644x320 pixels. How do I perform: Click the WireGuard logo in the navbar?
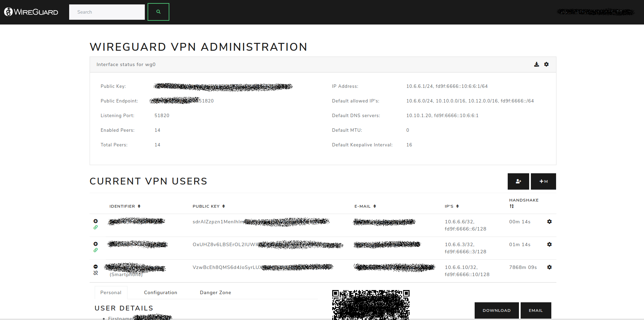point(31,12)
